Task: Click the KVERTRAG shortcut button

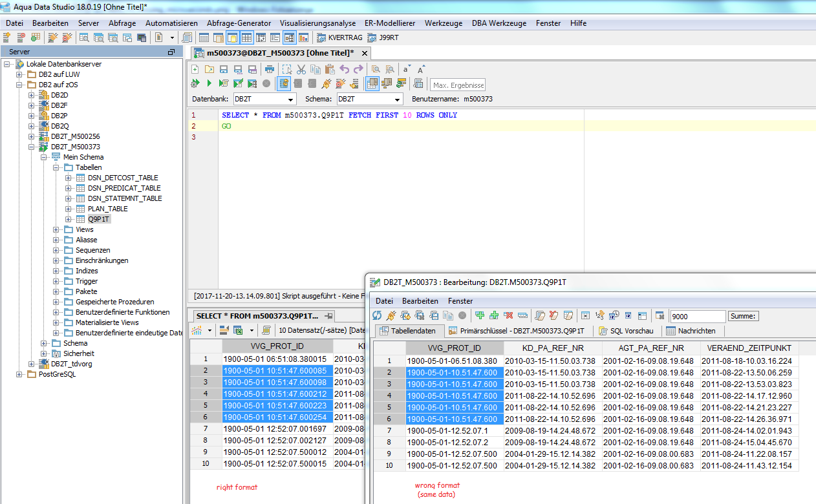Action: [x=339, y=37]
